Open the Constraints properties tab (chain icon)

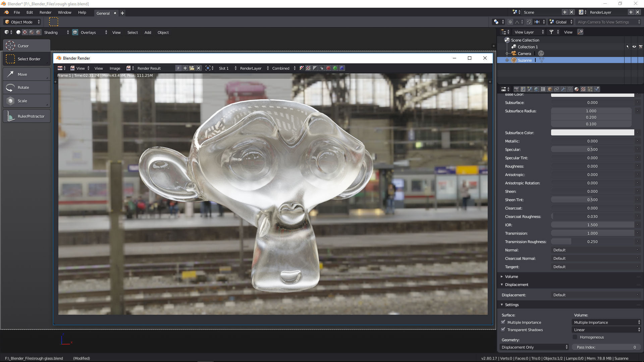coord(556,89)
